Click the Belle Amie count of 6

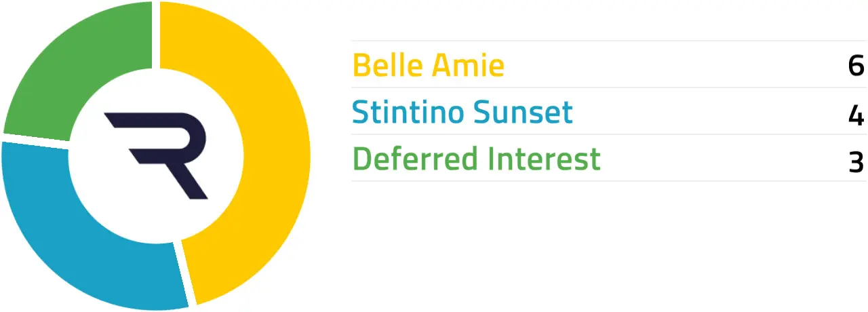[856, 66]
